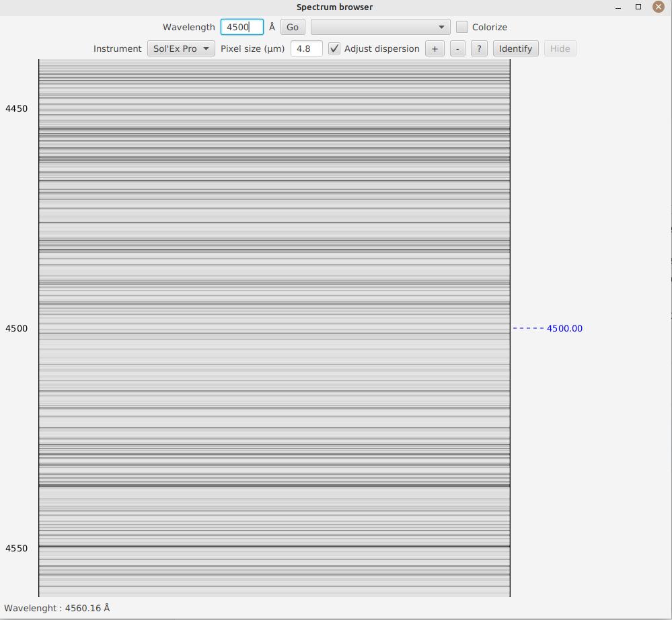The height and width of the screenshot is (620, 672).
Task: Minimize the Spectrum browser window
Action: click(x=618, y=7)
